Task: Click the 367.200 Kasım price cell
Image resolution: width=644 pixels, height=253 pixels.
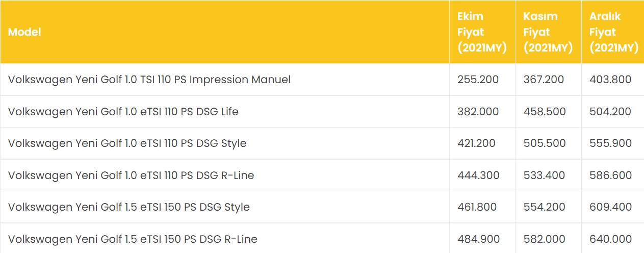Action: [544, 80]
